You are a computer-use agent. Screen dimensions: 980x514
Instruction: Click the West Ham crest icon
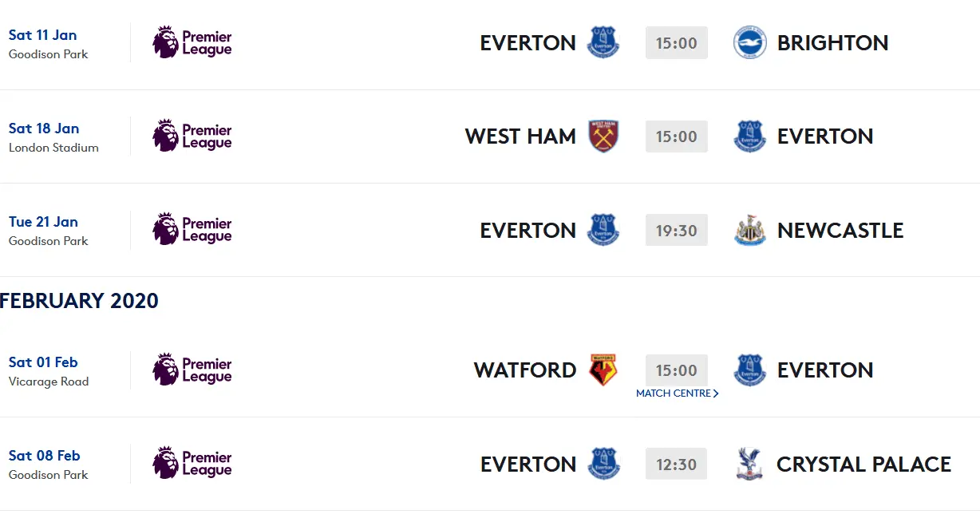(x=603, y=136)
